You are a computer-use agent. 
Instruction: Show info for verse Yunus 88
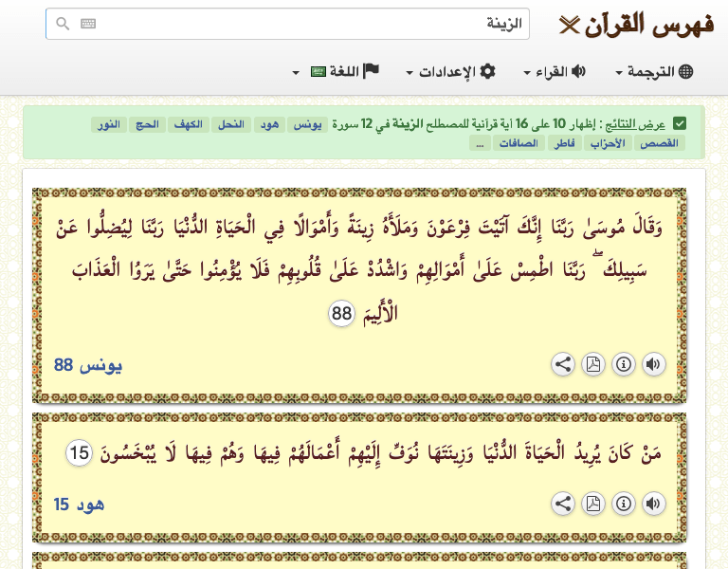(x=623, y=364)
